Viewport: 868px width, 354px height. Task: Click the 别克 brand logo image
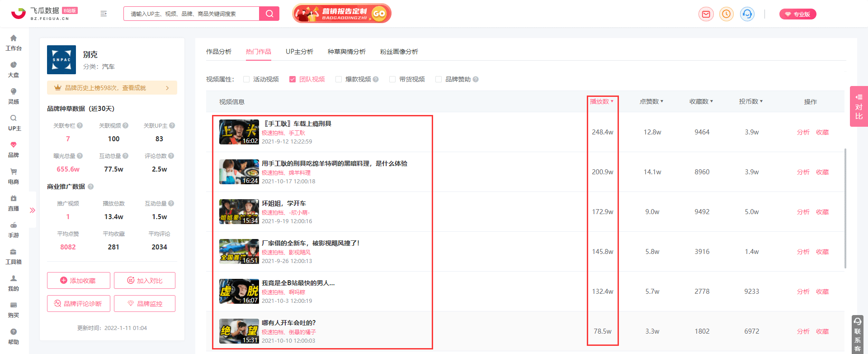tap(61, 60)
